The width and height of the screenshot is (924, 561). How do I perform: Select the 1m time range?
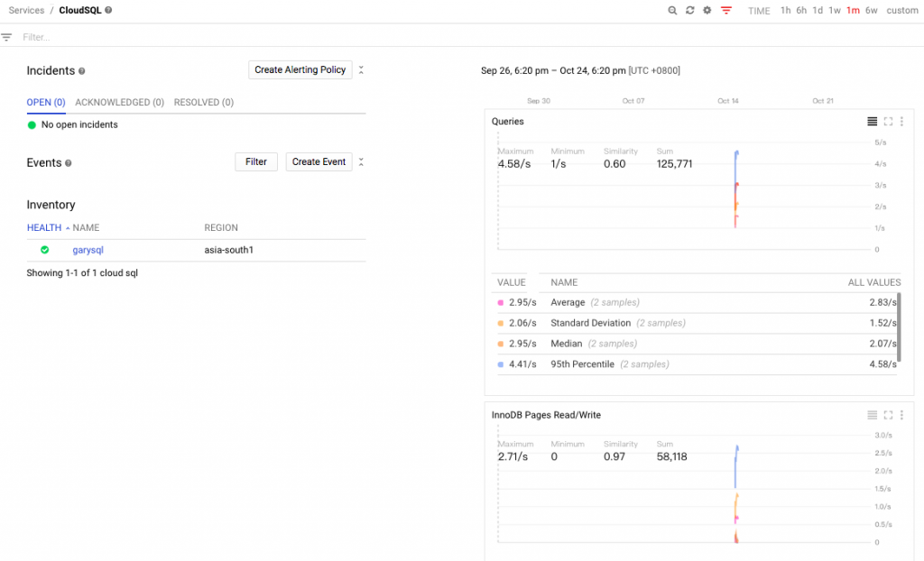pos(853,11)
